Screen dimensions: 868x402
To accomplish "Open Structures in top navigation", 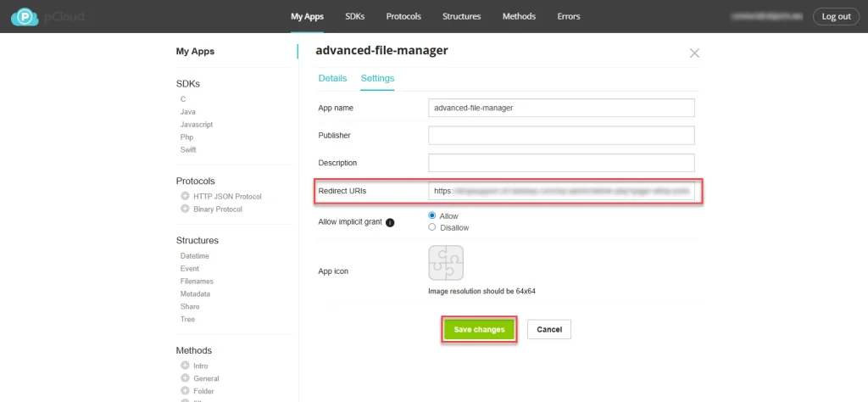I will 462,17.
